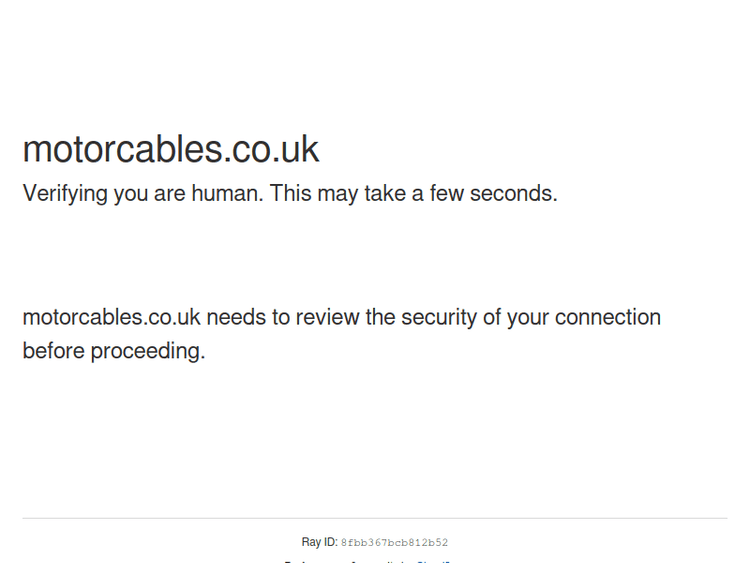The width and height of the screenshot is (750, 563).
Task: Click the word "before" in the paragraph
Action: tap(54, 352)
